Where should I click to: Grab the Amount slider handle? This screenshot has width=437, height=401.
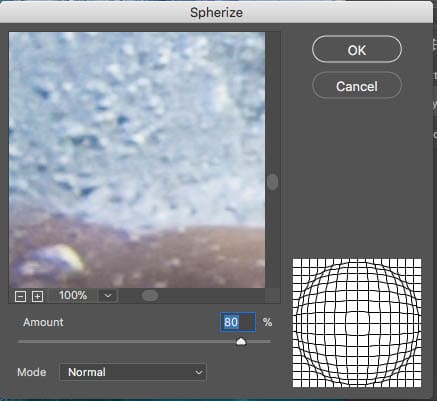(241, 342)
